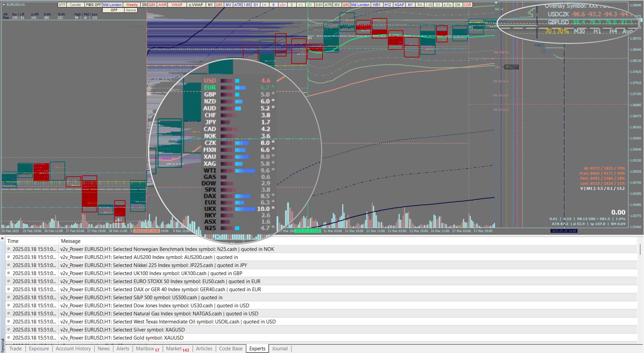Screen dimensions: 644x353
Task: Click the blue Mid London button left of Weekly
Action: pyautogui.click(x=112, y=5)
